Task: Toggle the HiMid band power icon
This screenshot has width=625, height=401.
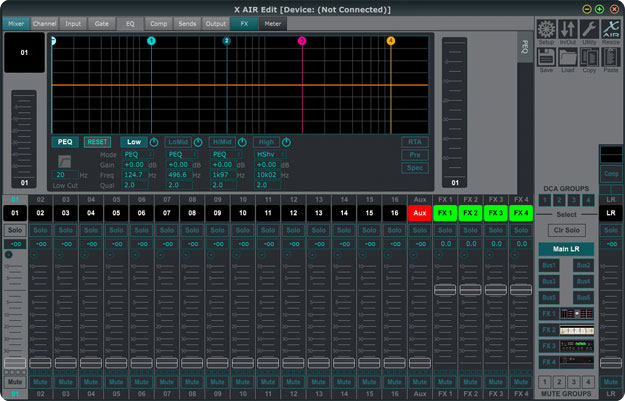Action: [x=242, y=142]
